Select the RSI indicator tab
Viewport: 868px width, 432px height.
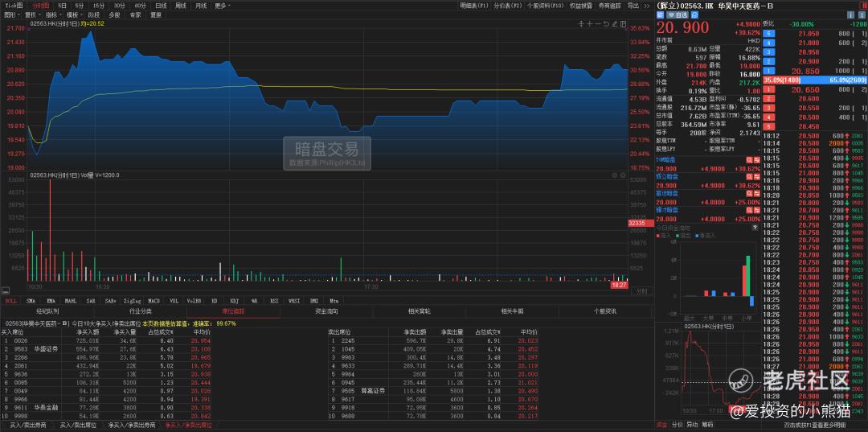tap(273, 301)
